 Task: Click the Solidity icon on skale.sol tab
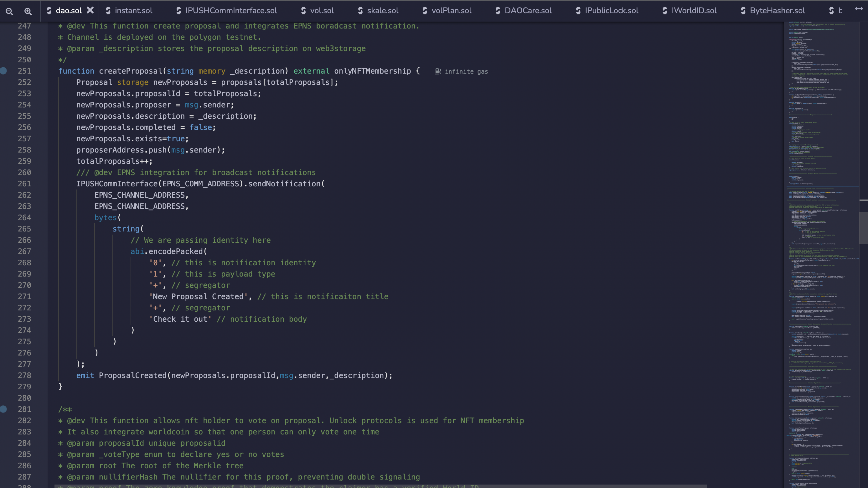[x=360, y=10]
